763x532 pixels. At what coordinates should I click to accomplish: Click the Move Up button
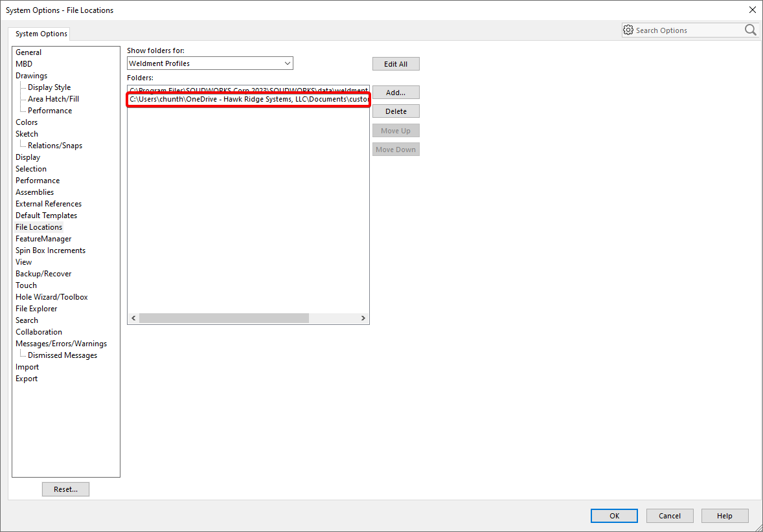[x=396, y=131]
